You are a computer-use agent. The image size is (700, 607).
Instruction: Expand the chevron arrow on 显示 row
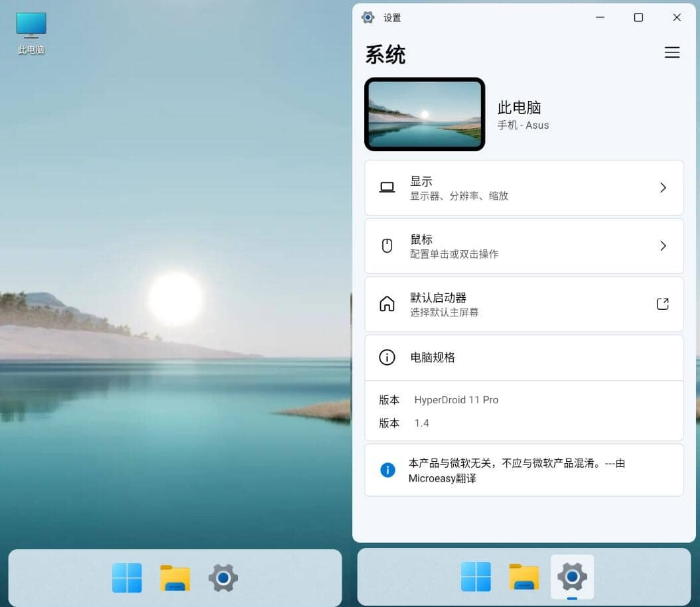pyautogui.click(x=662, y=188)
